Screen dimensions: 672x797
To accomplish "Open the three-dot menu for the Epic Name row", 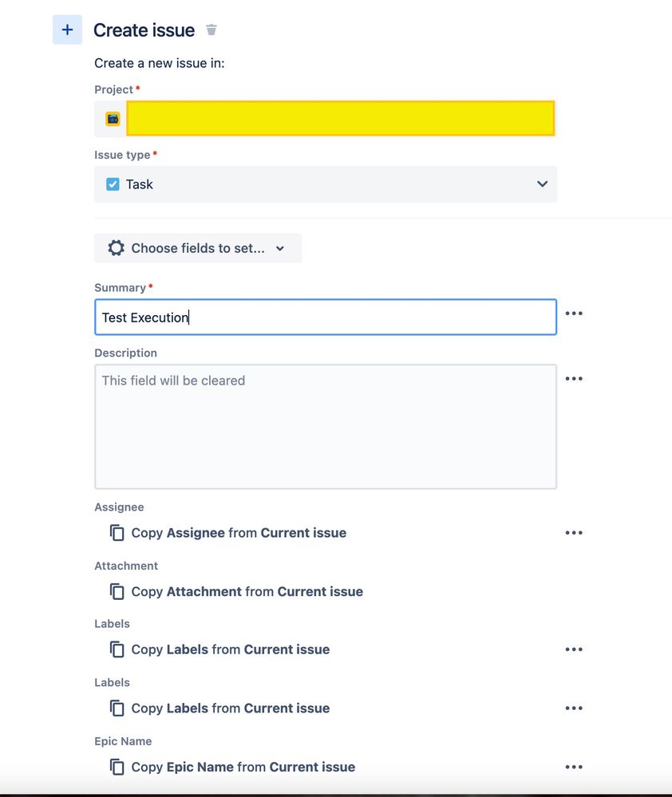I will pyautogui.click(x=574, y=767).
